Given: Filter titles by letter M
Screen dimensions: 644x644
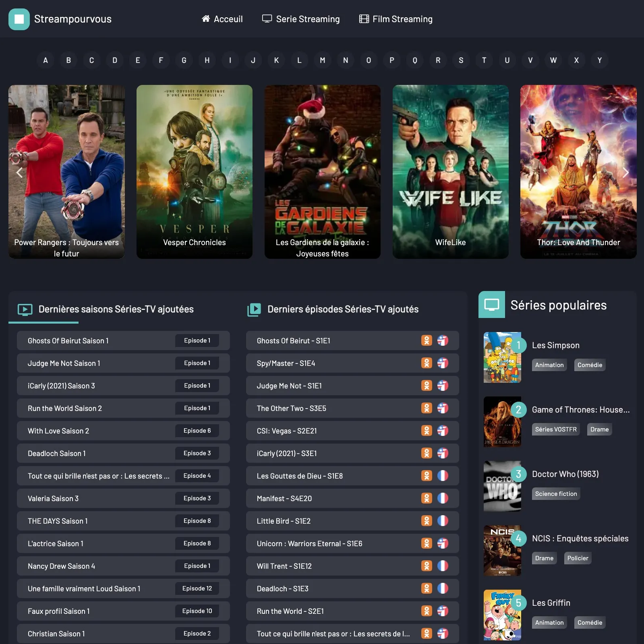Looking at the screenshot, I should coord(323,60).
